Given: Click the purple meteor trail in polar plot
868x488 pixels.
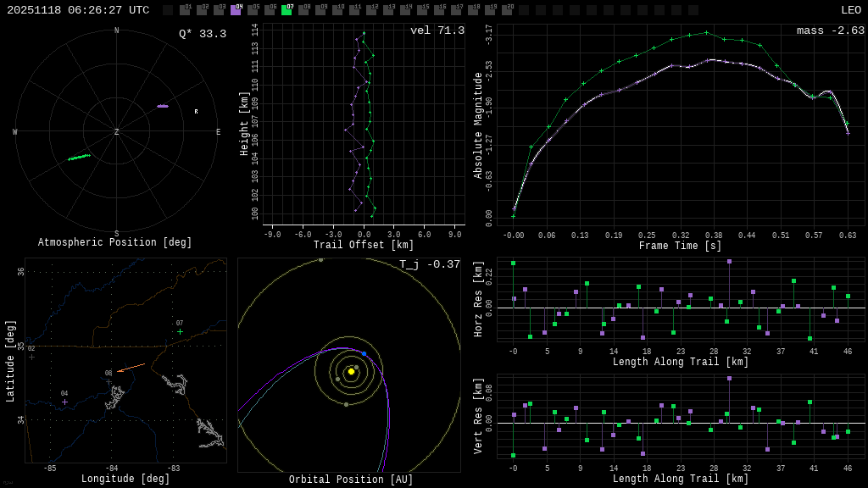Looking at the screenshot, I should [162, 106].
